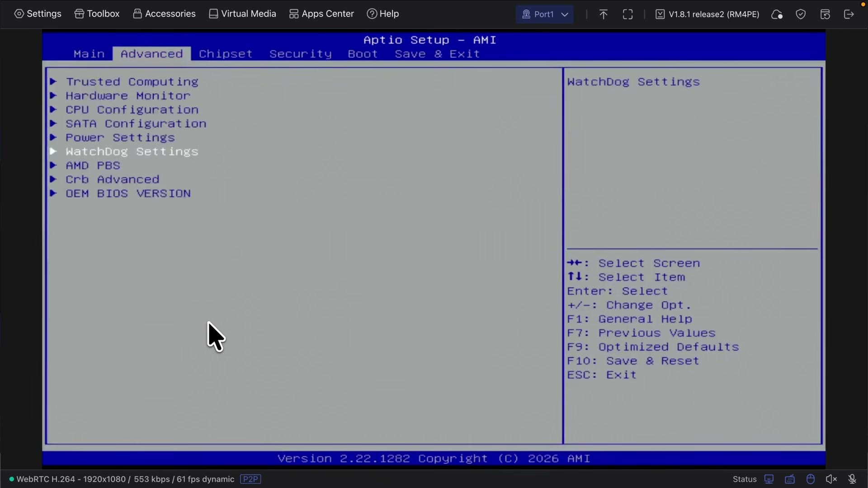This screenshot has width=868, height=488.
Task: Click the arrow beside Trusted Computing
Action: point(53,81)
